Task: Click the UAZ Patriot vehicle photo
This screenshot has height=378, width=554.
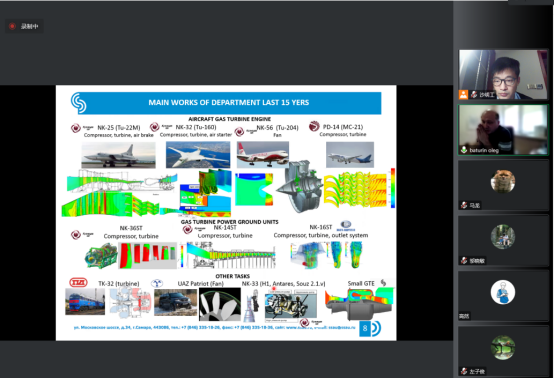Action: pyautogui.click(x=176, y=302)
